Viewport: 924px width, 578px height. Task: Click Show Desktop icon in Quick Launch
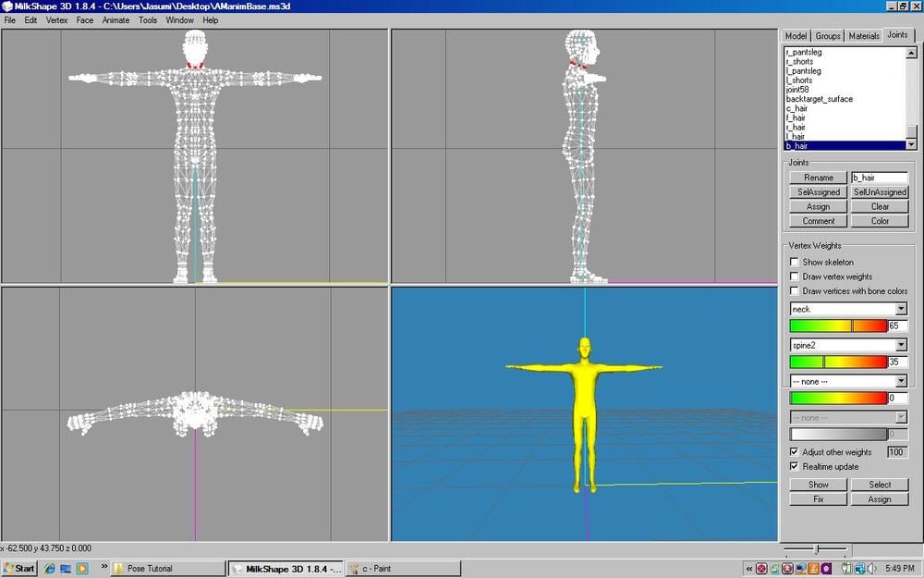66,568
